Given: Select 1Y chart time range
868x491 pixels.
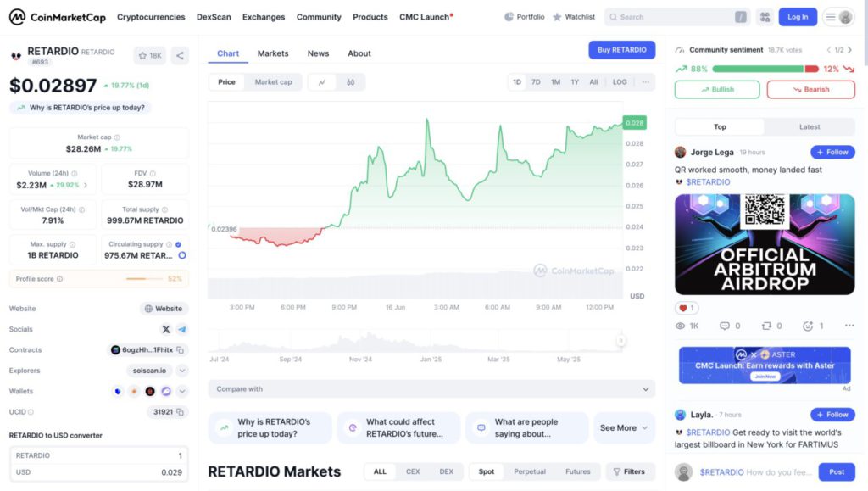Looking at the screenshot, I should tap(576, 82).
